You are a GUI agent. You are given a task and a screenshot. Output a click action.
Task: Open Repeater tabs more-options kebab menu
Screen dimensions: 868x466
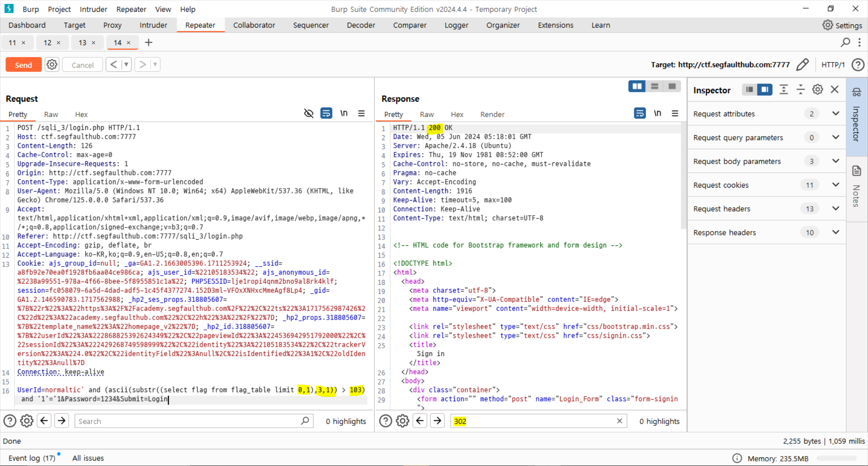(x=859, y=42)
